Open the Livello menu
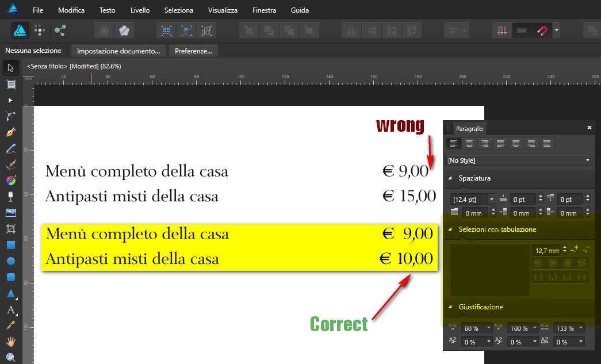 [140, 10]
